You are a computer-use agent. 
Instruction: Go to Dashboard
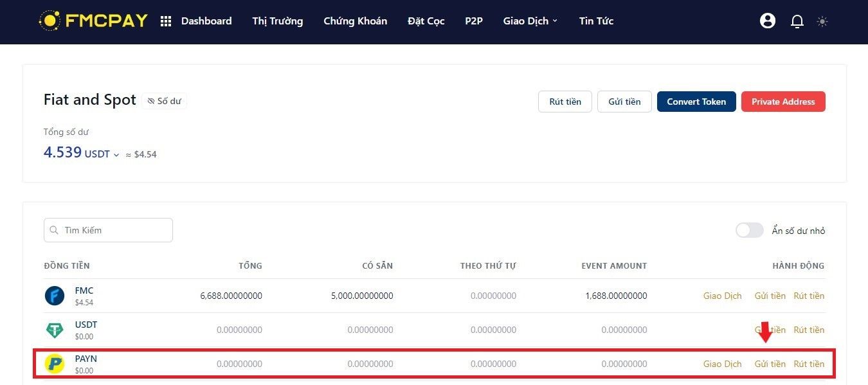click(206, 21)
